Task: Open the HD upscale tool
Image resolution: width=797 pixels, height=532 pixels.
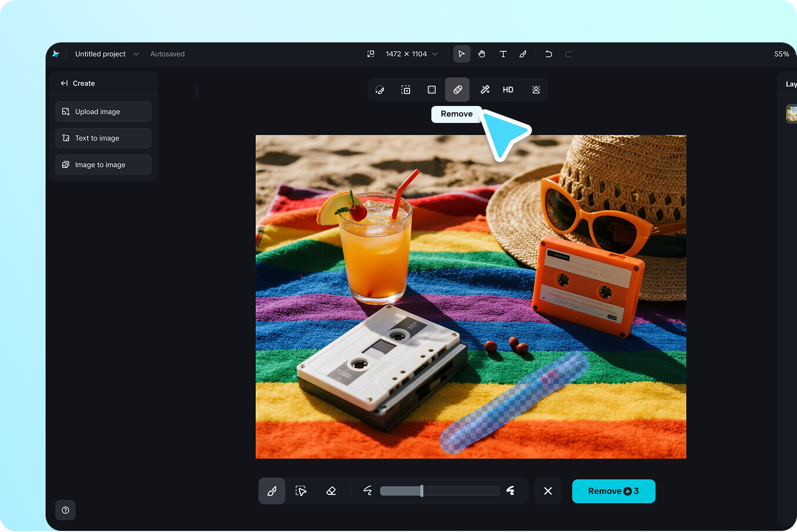Action: [x=508, y=90]
